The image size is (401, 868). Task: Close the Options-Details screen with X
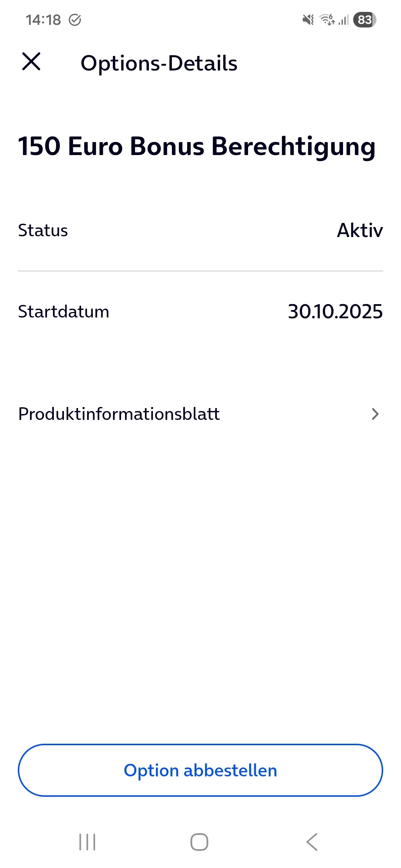tap(31, 62)
